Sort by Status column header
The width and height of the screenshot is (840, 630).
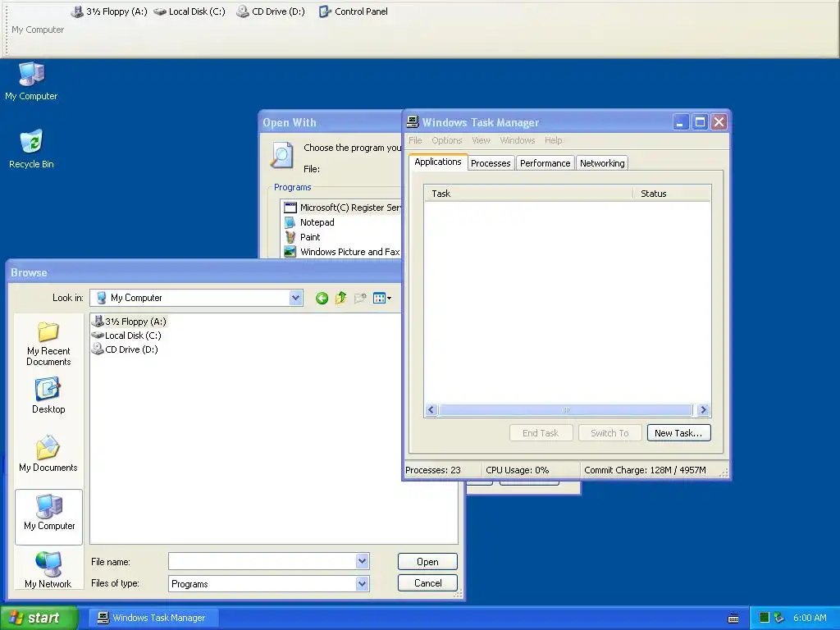[672, 194]
